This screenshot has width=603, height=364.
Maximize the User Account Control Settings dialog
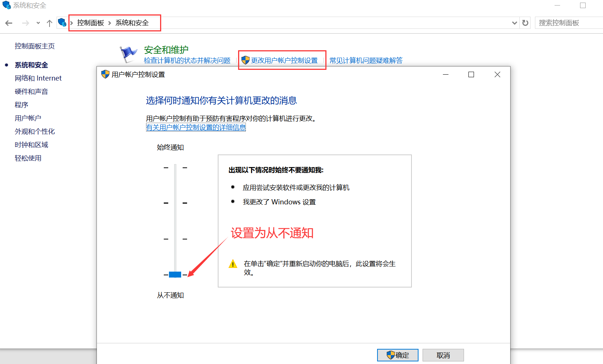tap(471, 75)
